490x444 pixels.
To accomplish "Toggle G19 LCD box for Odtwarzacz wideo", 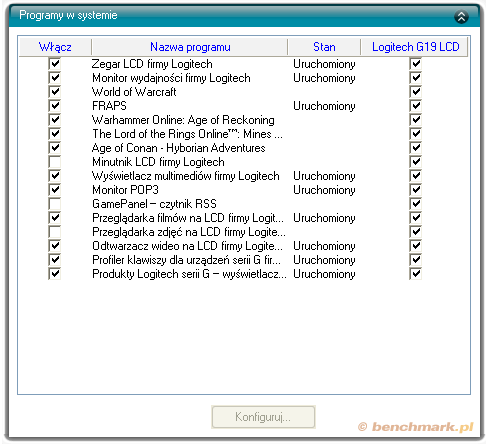I will point(416,246).
